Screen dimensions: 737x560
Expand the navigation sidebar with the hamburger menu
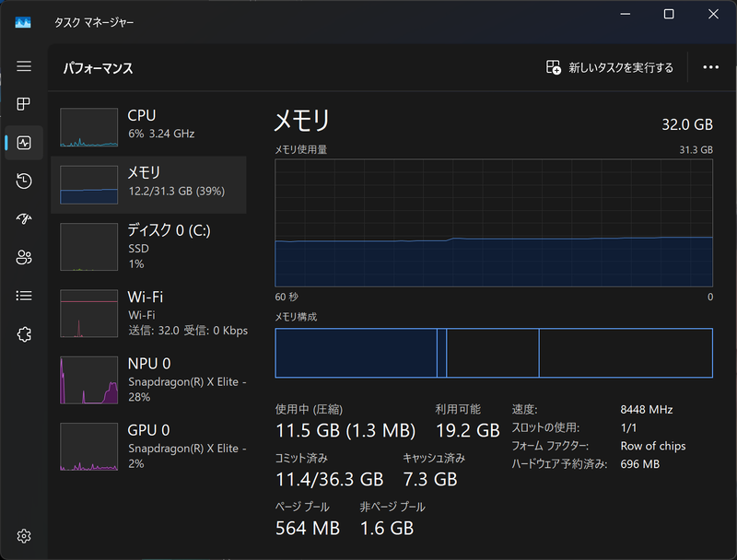24,65
